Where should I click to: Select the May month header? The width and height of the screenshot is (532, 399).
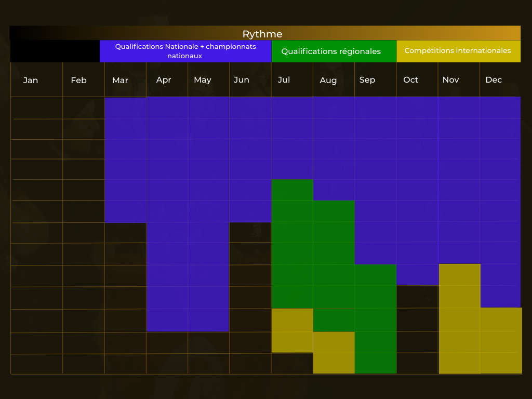click(x=203, y=80)
